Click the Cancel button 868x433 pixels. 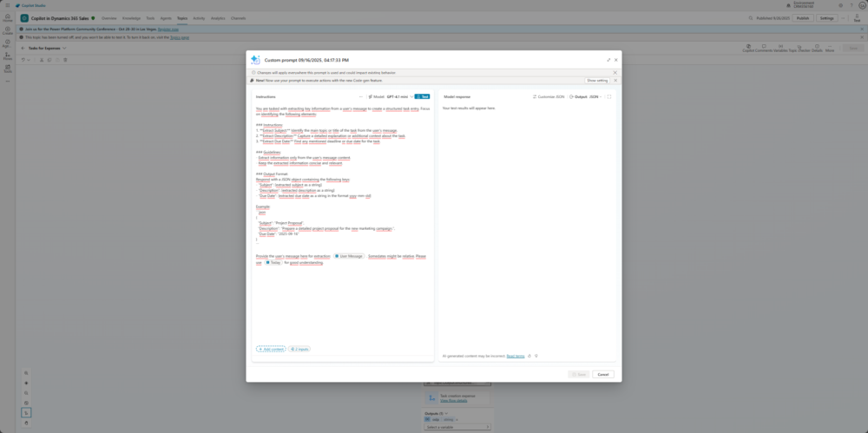click(x=602, y=374)
